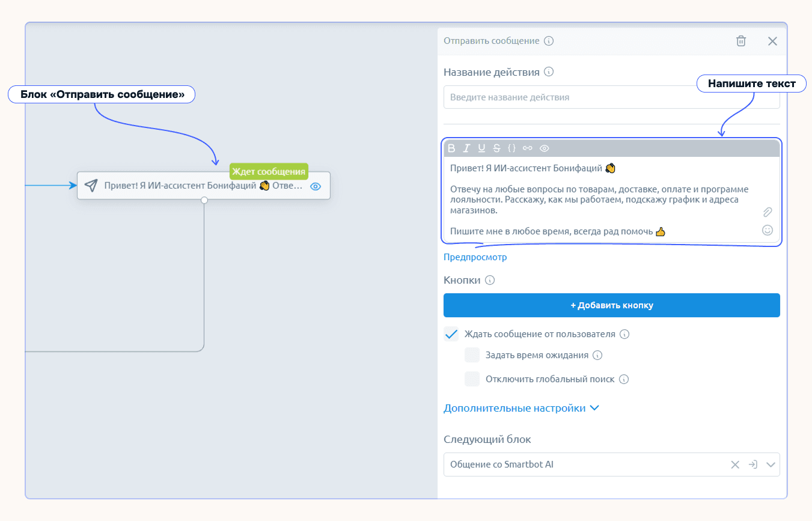Go to the next block via arrow icon
Screen dimensions: 812x521
[x=752, y=465]
